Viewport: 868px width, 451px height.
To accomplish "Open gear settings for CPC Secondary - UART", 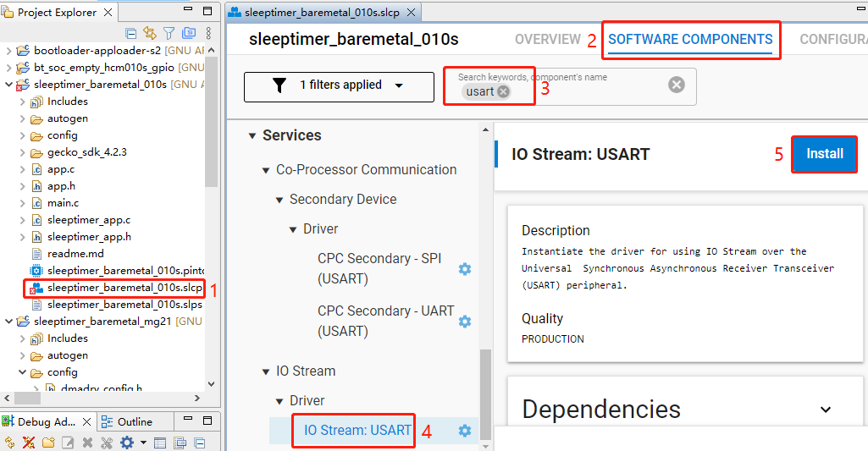I will coord(464,322).
